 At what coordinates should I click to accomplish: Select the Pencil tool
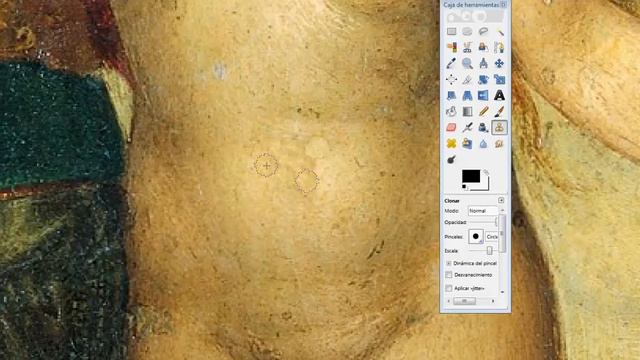click(x=483, y=111)
